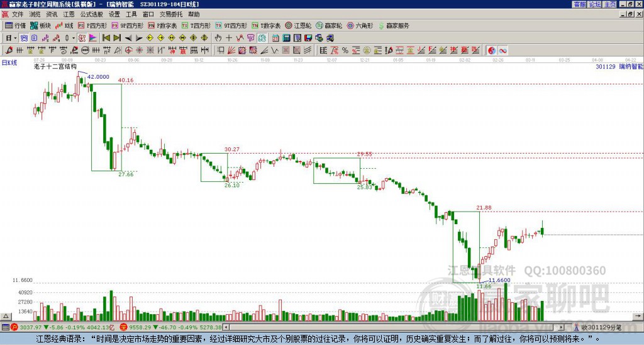Click the red floppy disk save icon
Screen dimensions: 644x345
308,38
